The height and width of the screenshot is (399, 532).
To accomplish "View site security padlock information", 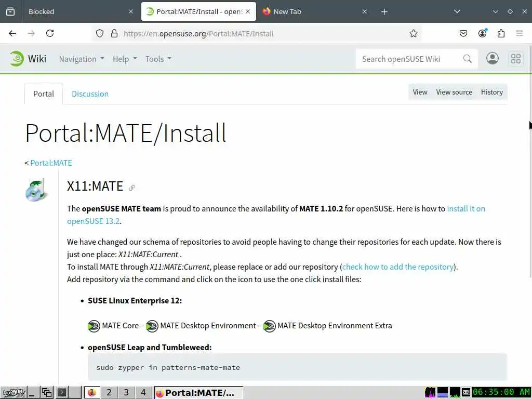I will point(114,33).
